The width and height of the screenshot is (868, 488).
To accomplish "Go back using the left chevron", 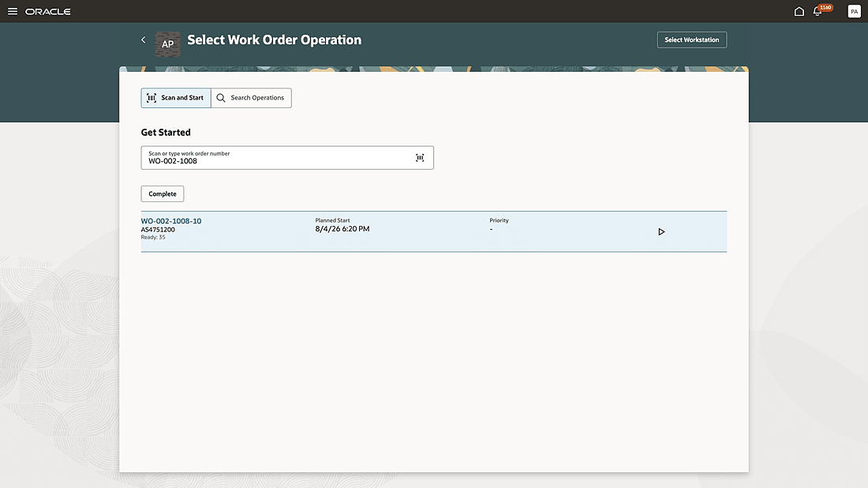I will 144,40.
